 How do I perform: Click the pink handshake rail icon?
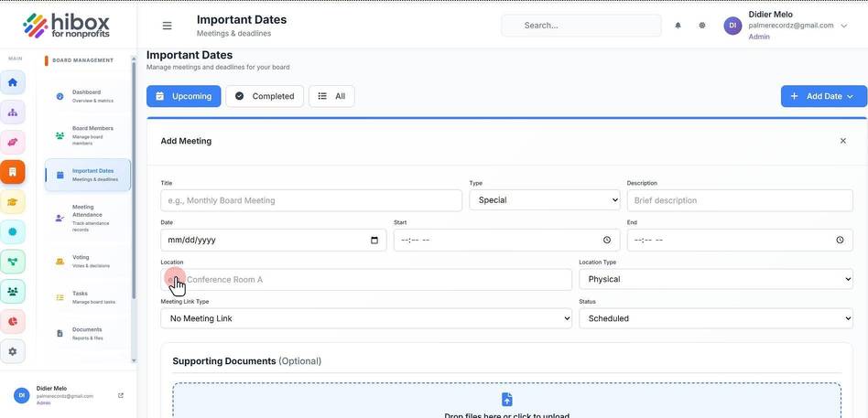click(x=13, y=142)
